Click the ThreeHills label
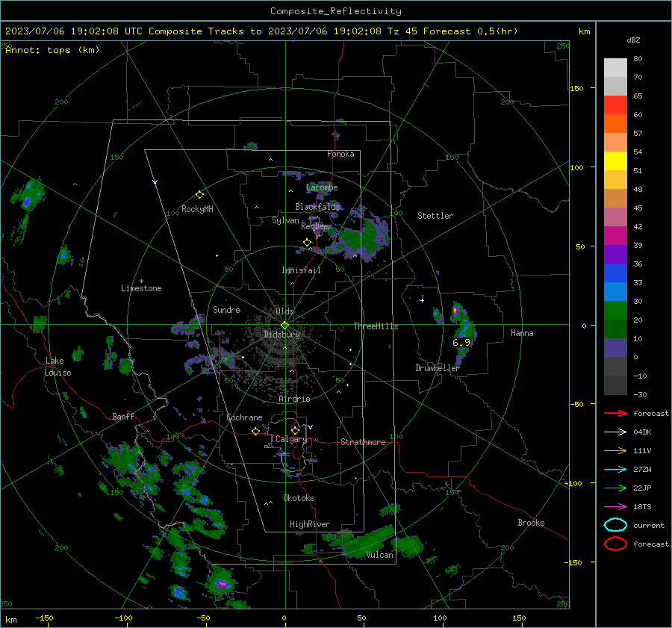 (x=376, y=326)
